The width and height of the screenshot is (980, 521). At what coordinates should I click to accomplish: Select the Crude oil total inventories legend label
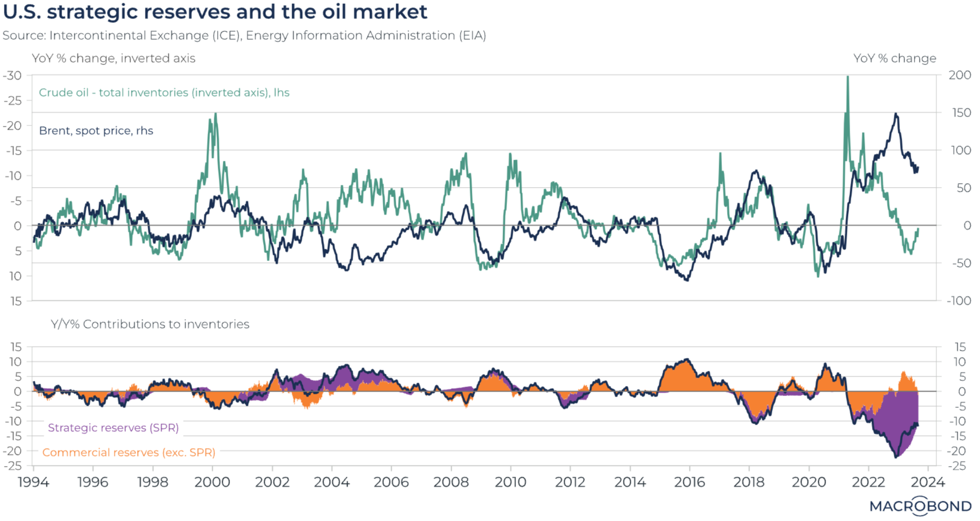tap(164, 92)
